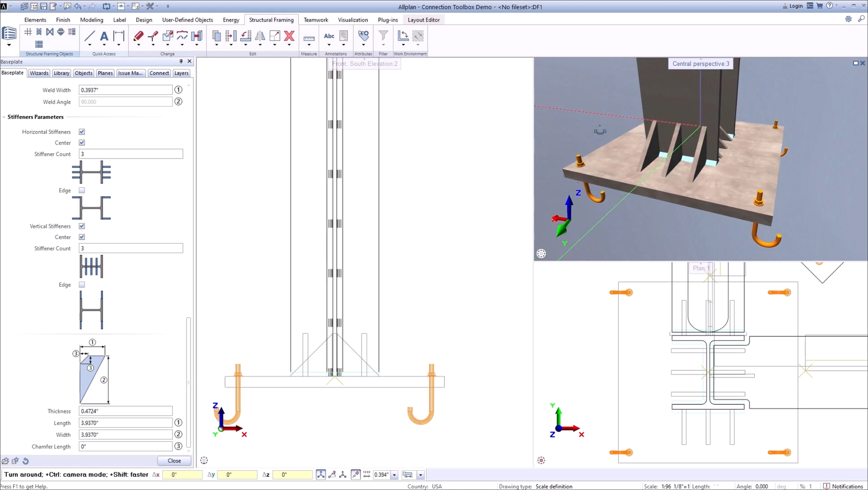Click the red pencil Modify icon
The width and height of the screenshot is (868, 490).
pyautogui.click(x=139, y=36)
